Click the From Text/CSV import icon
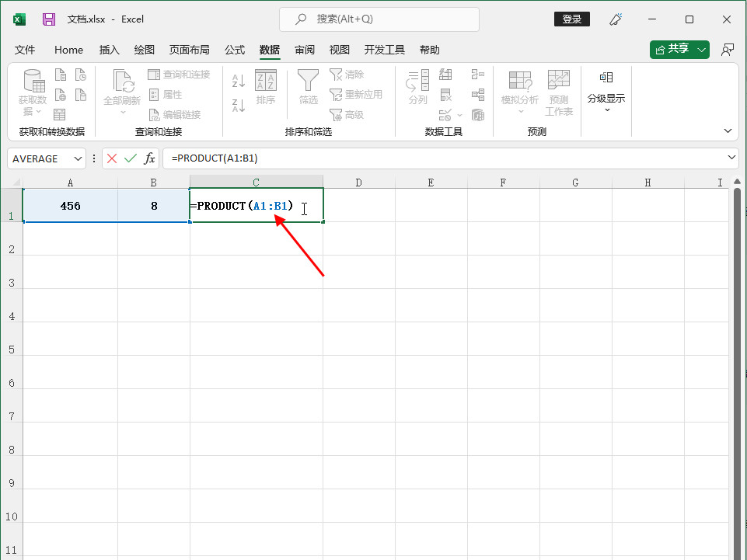Screen dimensions: 747x560 pos(61,75)
